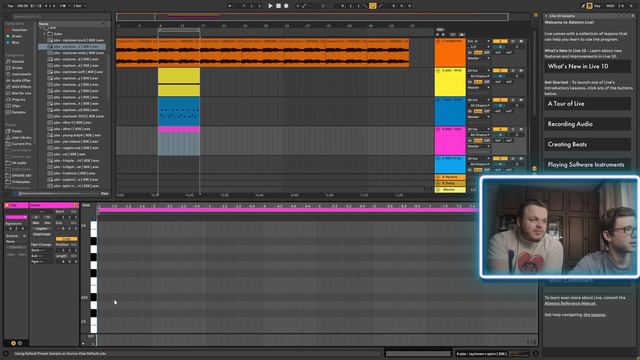The height and width of the screenshot is (360, 640).
Task: Set track 2 monitoring to Auto
Action: click(478, 82)
